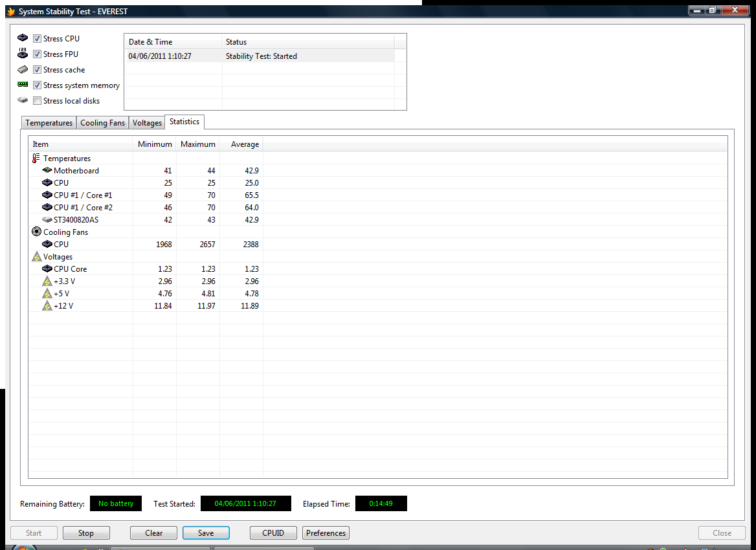This screenshot has height=550, width=756.
Task: Click the Elapsed Time value 0:14:49
Action: coord(381,503)
